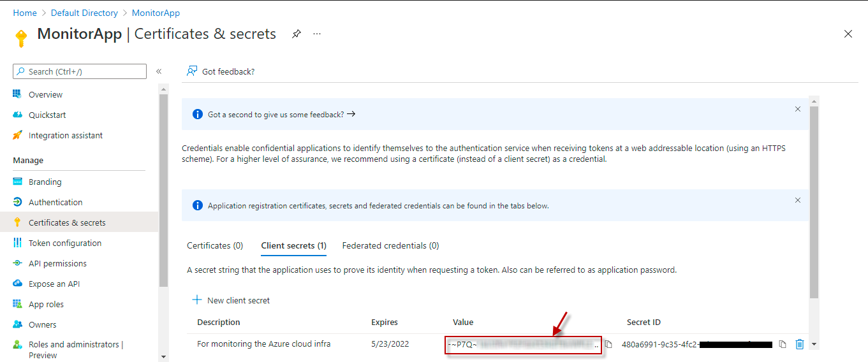This screenshot has width=868, height=362.
Task: Click Secret ID value starting 480a6991
Action: (x=696, y=344)
